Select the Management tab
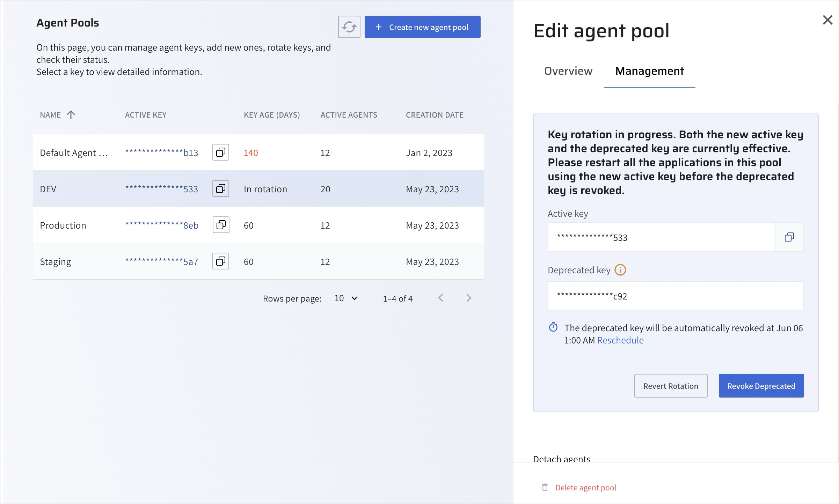 pyautogui.click(x=649, y=71)
